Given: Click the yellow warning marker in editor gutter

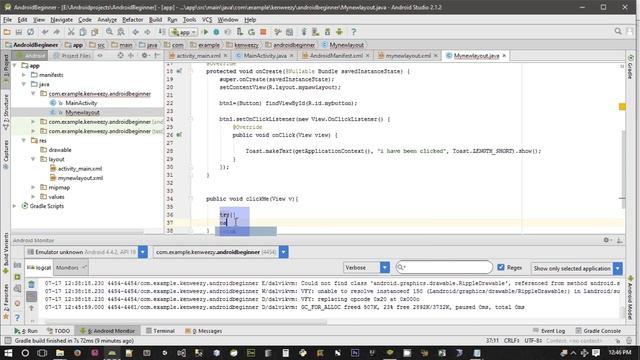Looking at the screenshot, I should pos(622,107).
